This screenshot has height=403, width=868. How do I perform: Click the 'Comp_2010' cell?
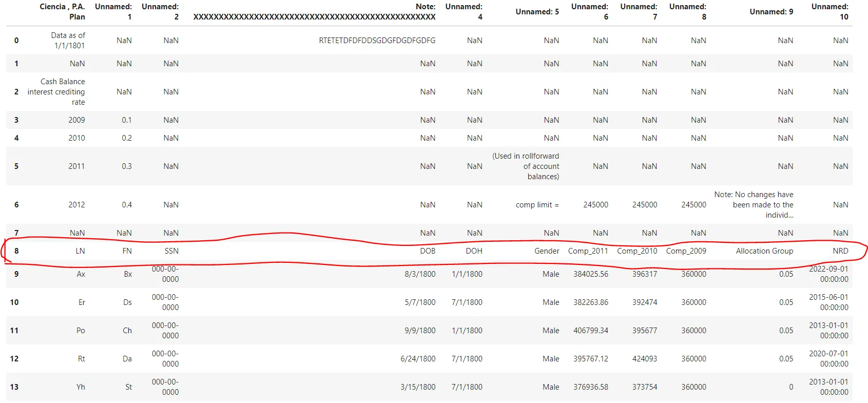point(637,251)
